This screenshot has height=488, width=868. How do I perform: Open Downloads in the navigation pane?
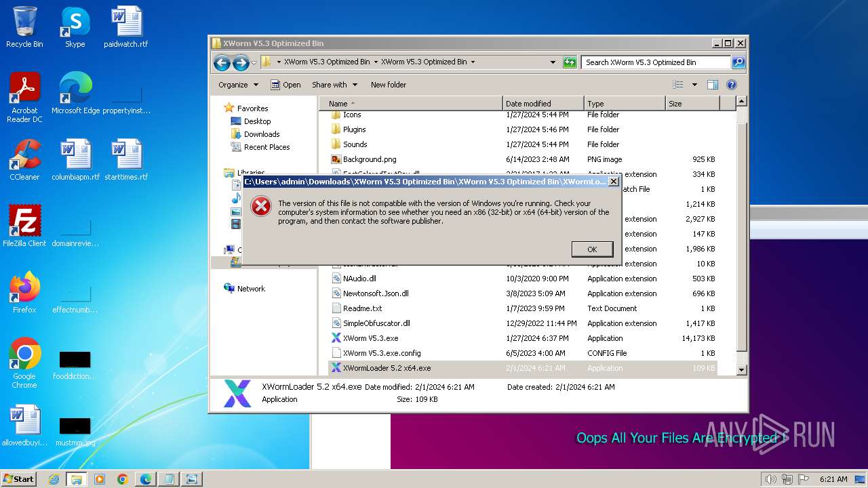255,134
